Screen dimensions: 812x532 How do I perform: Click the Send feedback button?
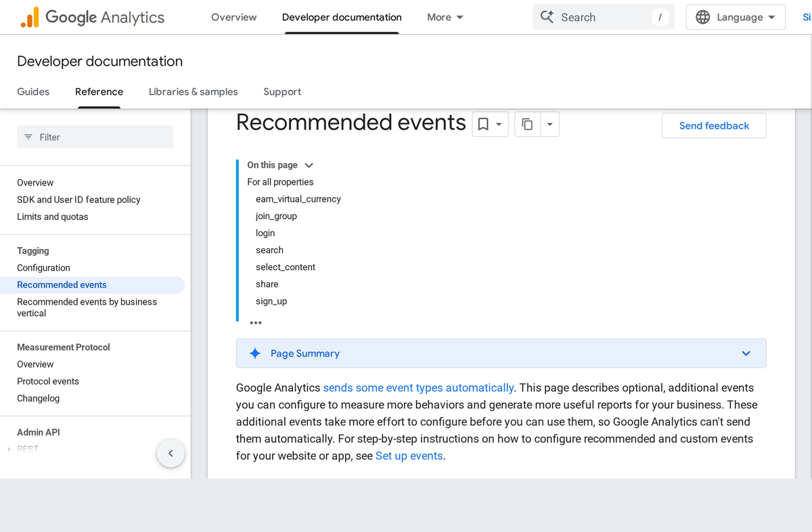click(714, 125)
